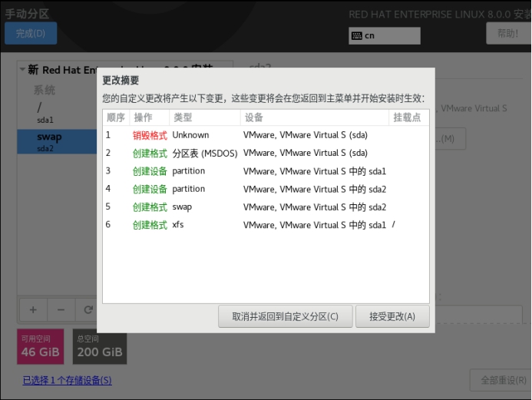Screen dimensions: 532x400
Task: Click 取消并返回到自定义分区 cancel button
Action: pos(286,316)
